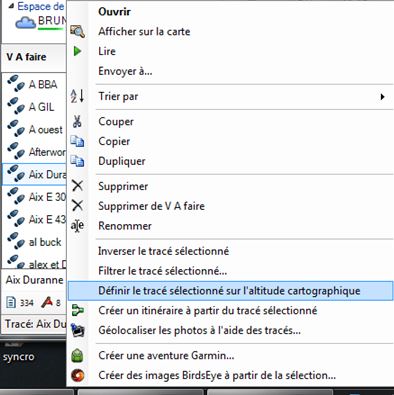
Task: Click the X icon next to Supprimer
Action: click(x=77, y=186)
